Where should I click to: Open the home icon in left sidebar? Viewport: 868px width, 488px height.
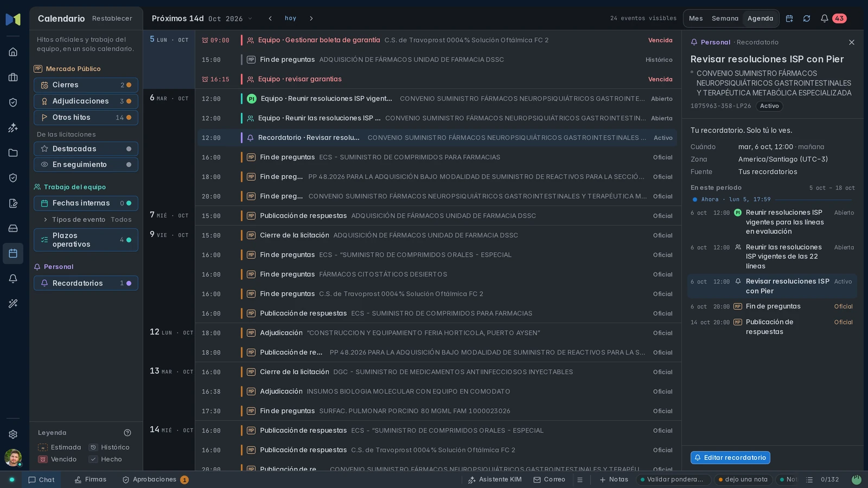click(13, 52)
